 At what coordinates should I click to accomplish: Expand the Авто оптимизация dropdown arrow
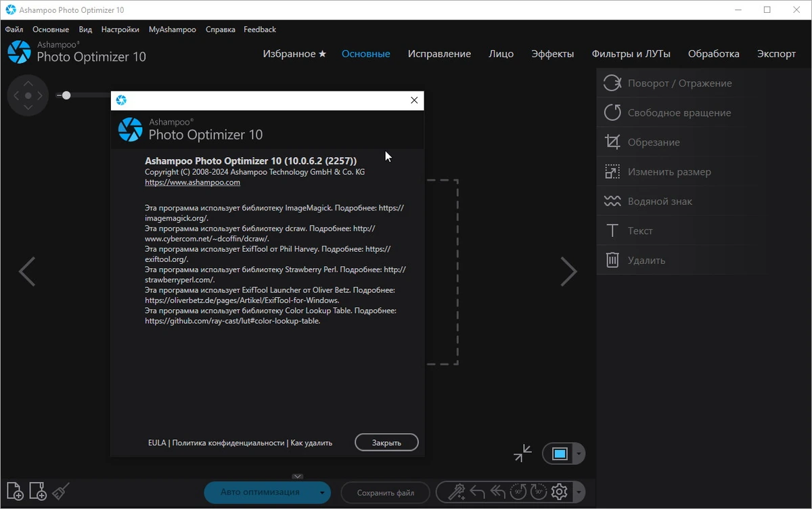coord(323,492)
